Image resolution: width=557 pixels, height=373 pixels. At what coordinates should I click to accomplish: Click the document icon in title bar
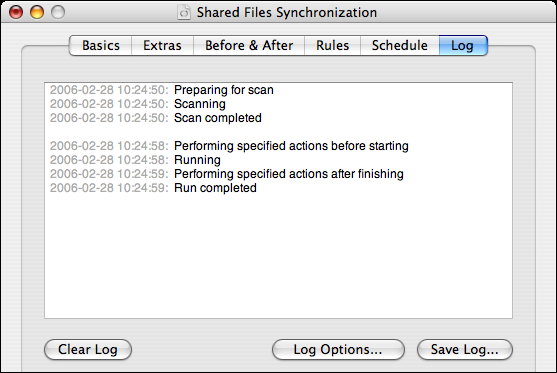click(x=184, y=12)
